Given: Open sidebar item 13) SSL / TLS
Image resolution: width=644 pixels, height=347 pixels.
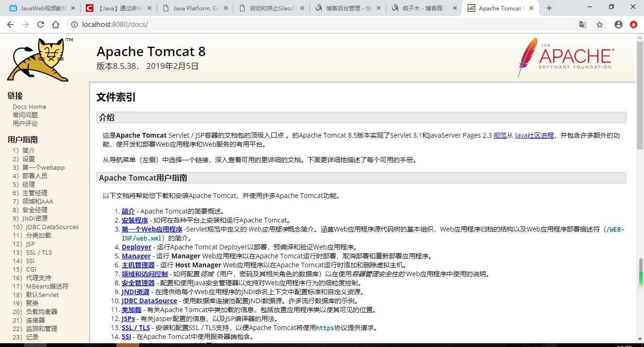Looking at the screenshot, I should [32, 252].
